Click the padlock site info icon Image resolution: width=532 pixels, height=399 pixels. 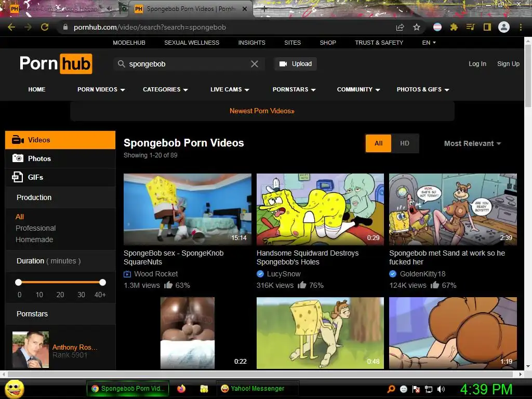coord(65,27)
